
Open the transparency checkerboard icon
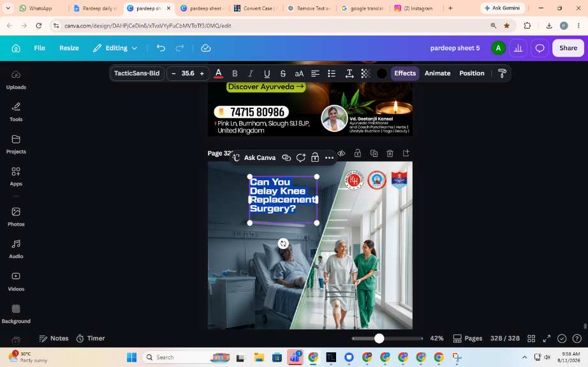(x=365, y=73)
